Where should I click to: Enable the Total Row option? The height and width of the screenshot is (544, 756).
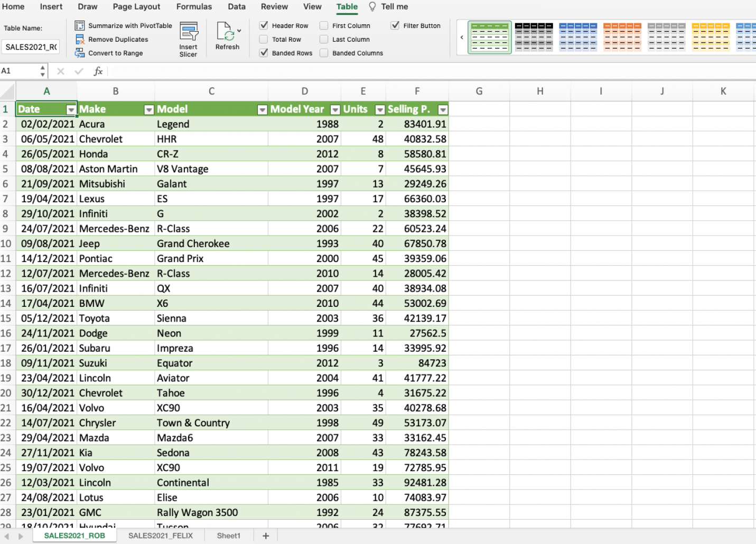[x=264, y=39]
